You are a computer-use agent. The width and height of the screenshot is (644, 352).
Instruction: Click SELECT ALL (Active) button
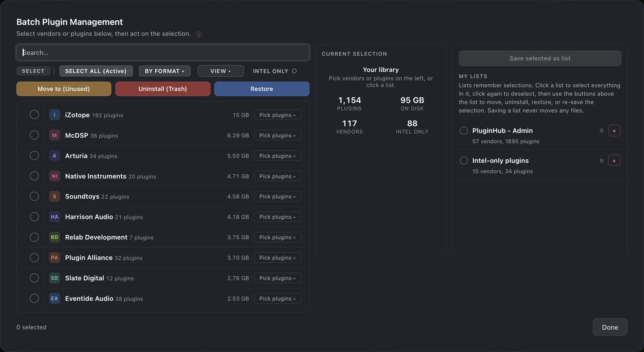96,71
